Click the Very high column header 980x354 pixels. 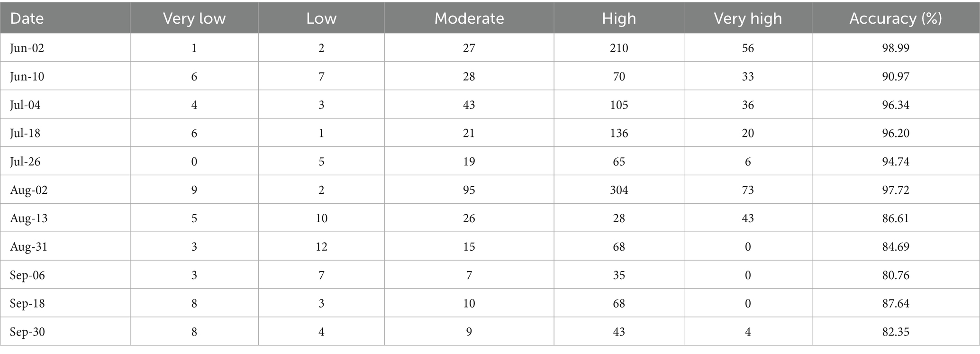point(748,18)
